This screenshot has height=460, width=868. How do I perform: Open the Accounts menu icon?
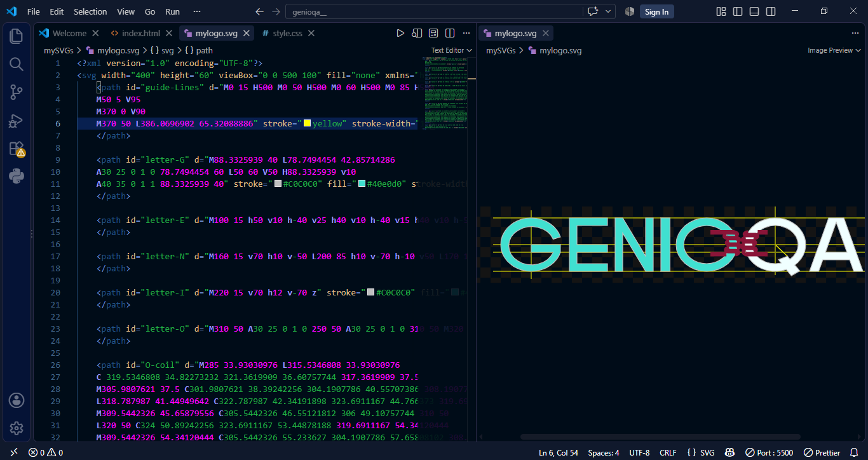pos(17,400)
